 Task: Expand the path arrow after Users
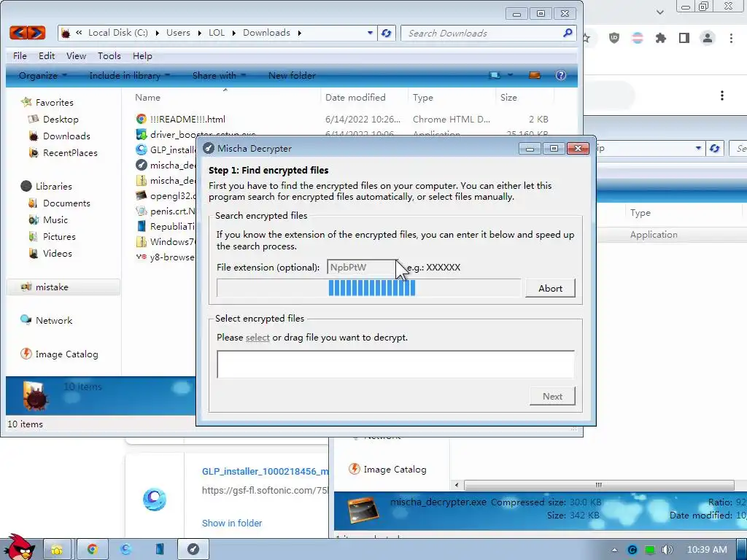[198, 33]
